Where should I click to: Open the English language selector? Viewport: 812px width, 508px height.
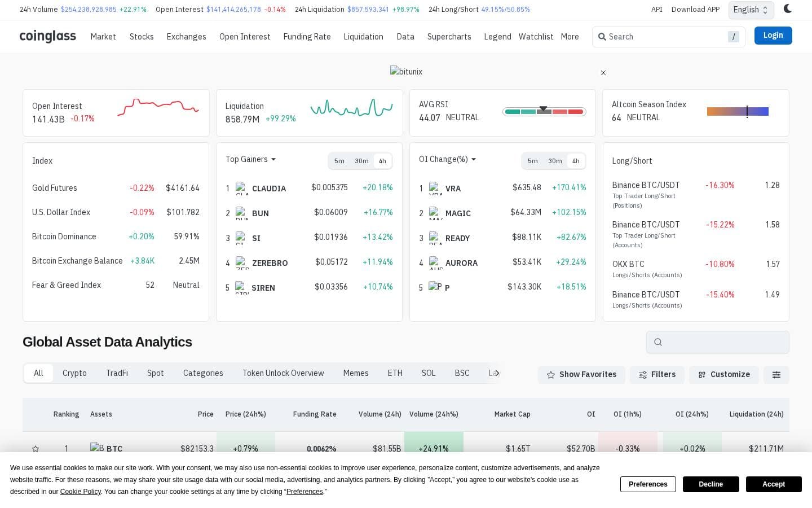pyautogui.click(x=751, y=10)
